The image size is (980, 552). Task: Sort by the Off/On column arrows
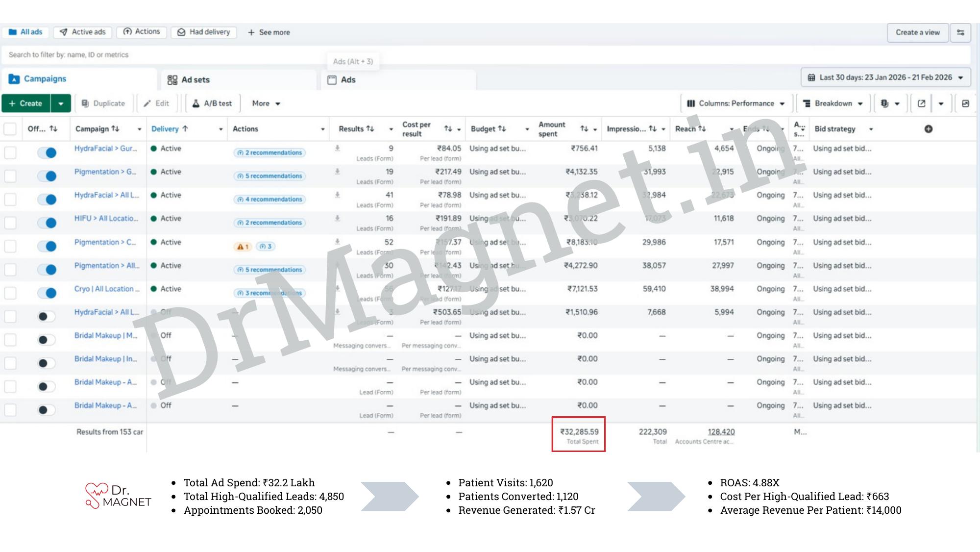pyautogui.click(x=53, y=129)
